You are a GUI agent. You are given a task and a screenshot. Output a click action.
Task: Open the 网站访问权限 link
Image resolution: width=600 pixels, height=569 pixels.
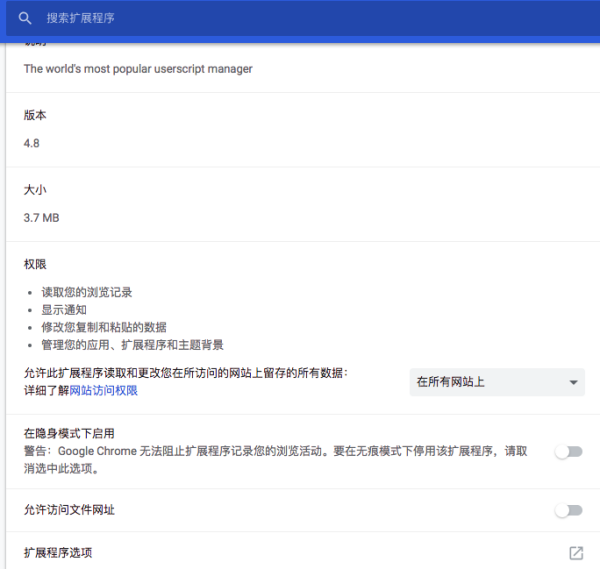[103, 391]
